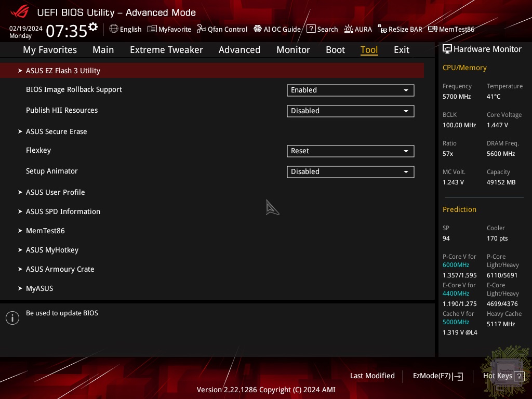The image size is (532, 399).
Task: Go to the Boot tab
Action: click(x=335, y=50)
